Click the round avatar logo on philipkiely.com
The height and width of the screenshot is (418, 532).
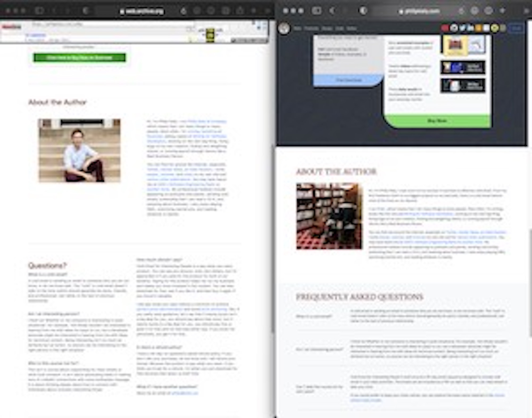pos(284,28)
